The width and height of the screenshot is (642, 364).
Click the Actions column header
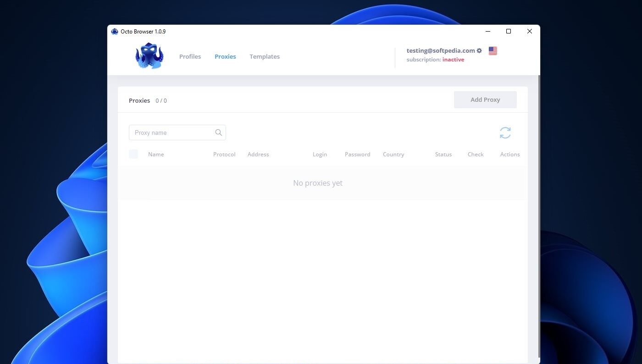click(510, 154)
